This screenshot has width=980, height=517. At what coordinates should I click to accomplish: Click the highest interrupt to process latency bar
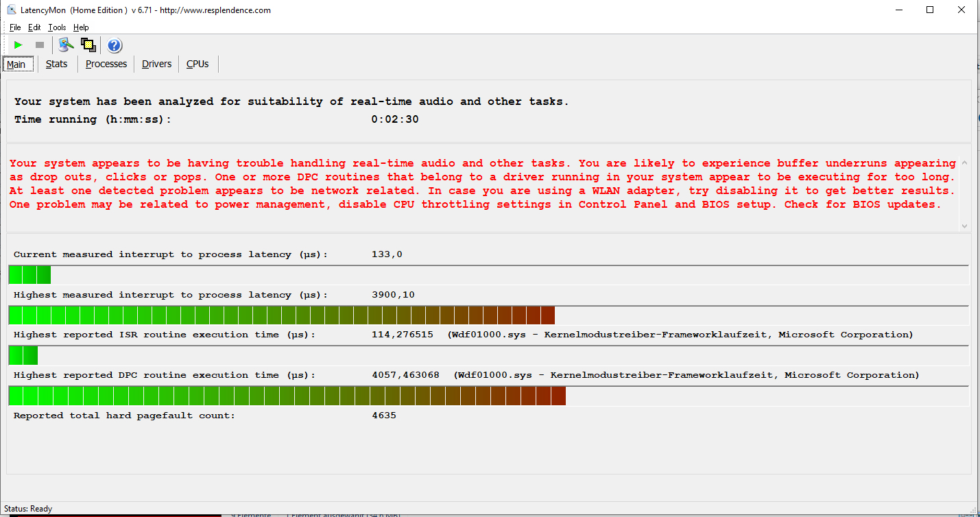281,315
